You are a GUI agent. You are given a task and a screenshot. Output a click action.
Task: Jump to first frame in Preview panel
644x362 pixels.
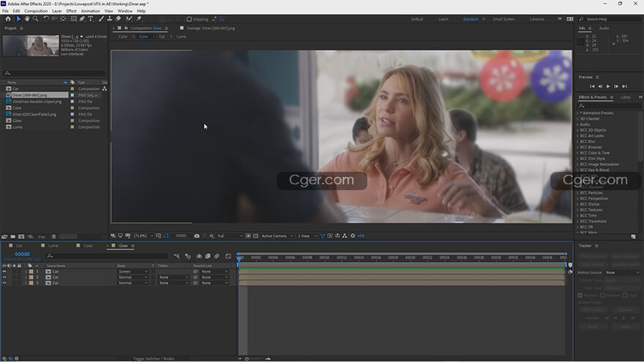tap(592, 86)
